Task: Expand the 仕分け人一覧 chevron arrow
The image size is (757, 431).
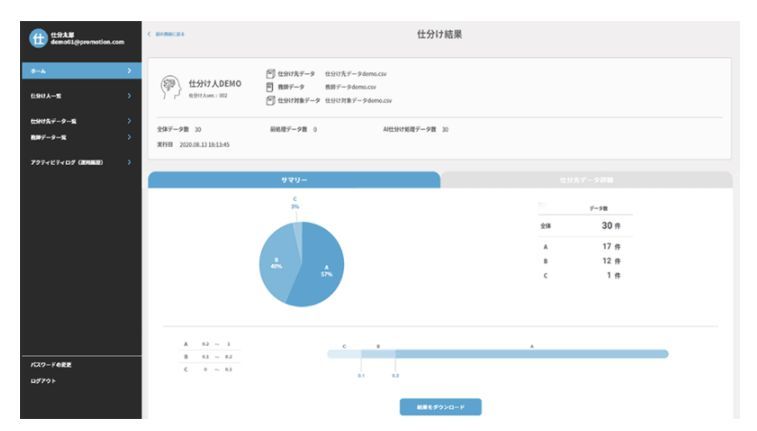Action: pyautogui.click(x=129, y=96)
